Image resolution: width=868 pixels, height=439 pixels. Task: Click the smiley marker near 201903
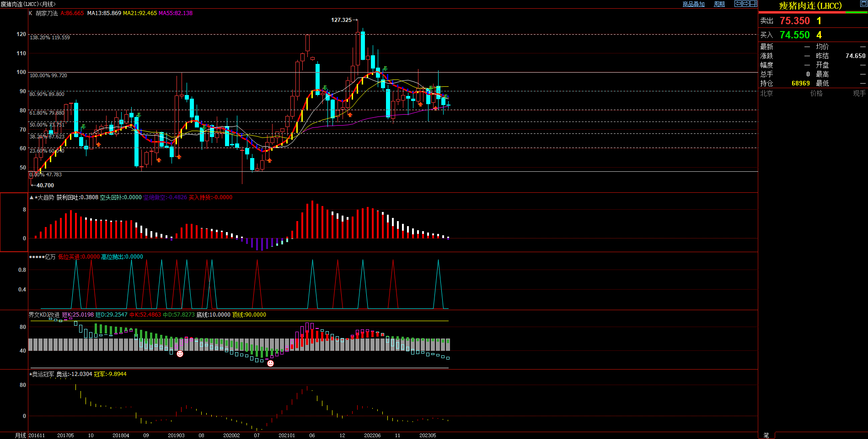tap(180, 354)
